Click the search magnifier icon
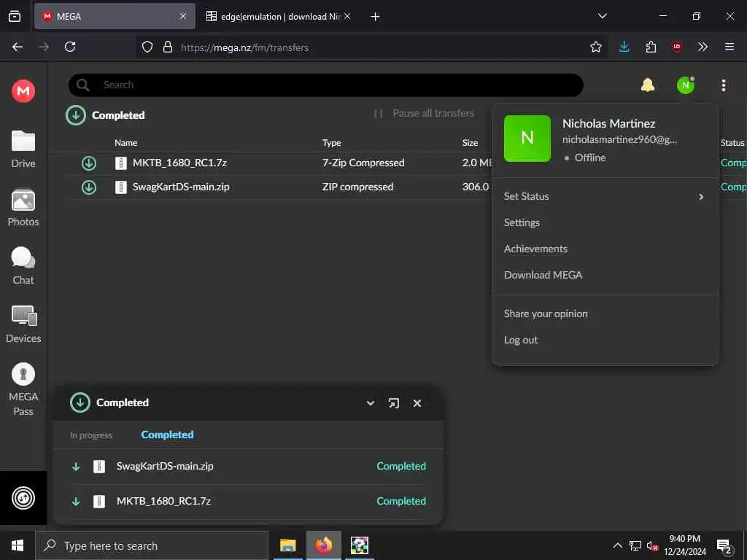The width and height of the screenshot is (747, 560). click(83, 85)
